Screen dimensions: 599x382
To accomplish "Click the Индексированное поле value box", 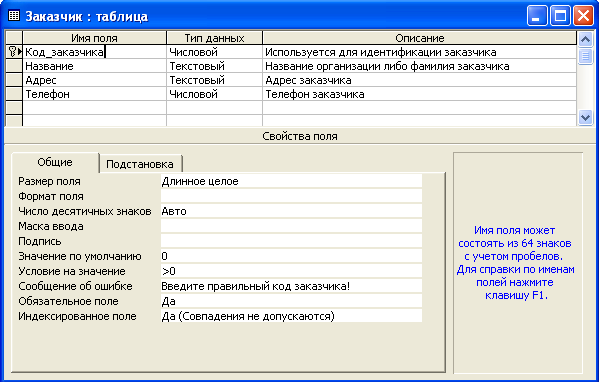I will pos(291,316).
